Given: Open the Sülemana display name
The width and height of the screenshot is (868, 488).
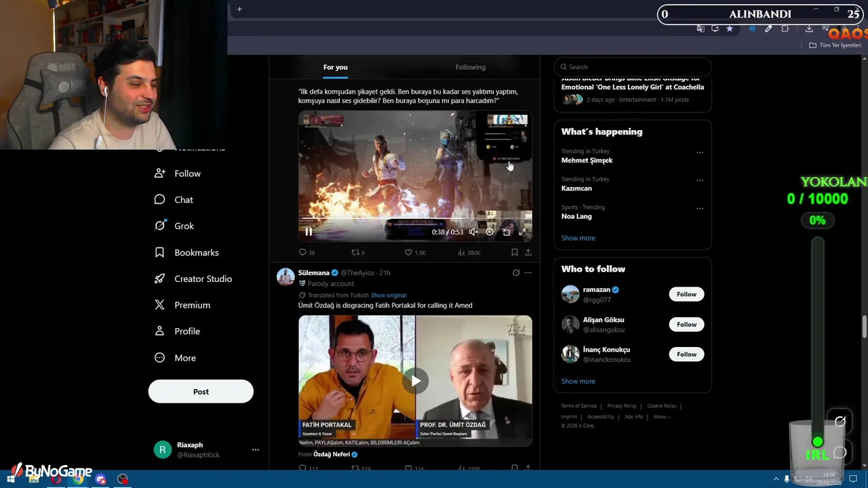Looking at the screenshot, I should (x=313, y=272).
